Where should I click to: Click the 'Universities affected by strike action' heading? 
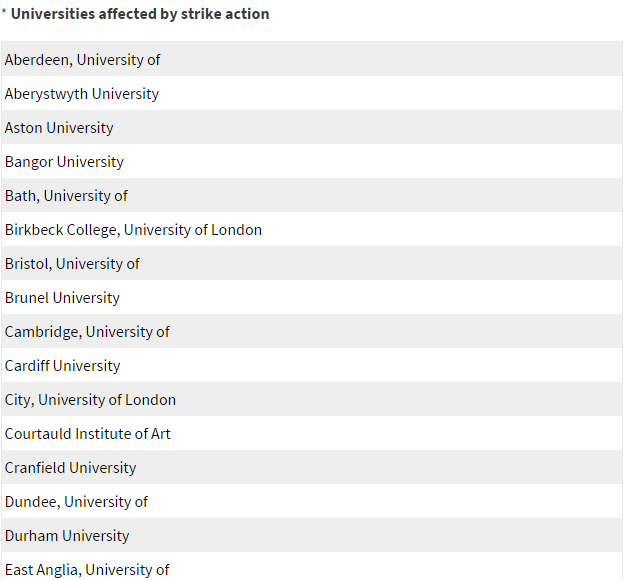coord(140,14)
